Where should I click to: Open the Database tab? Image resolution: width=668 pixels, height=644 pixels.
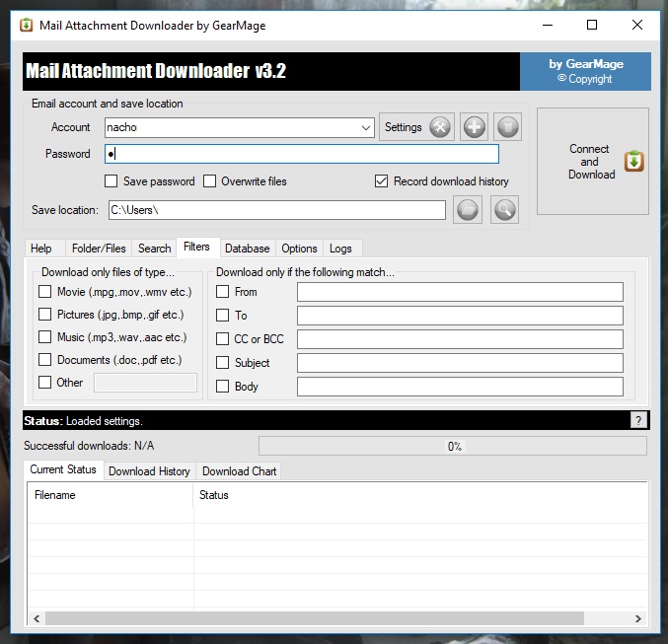click(247, 249)
